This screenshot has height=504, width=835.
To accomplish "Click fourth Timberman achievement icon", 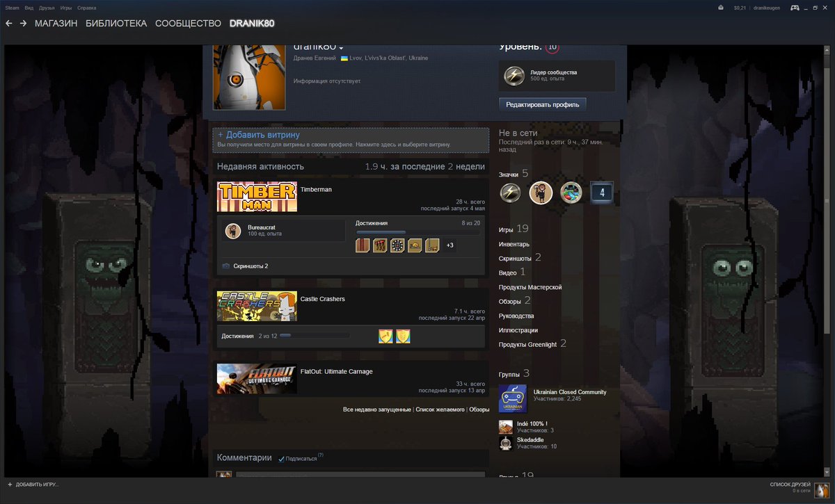I will click(415, 245).
